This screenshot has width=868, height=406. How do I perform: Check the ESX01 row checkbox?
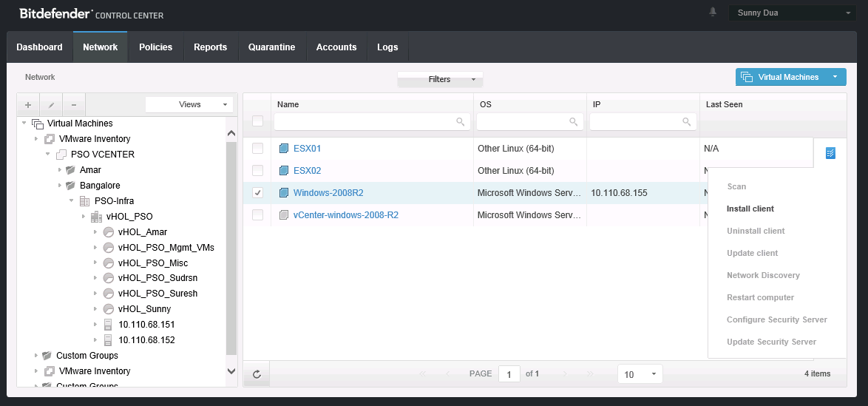(257, 149)
